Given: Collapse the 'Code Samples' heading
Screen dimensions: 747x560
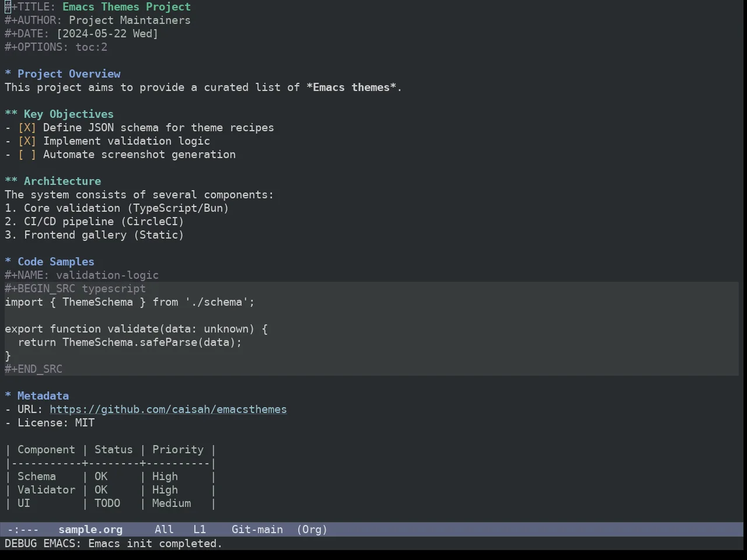Looking at the screenshot, I should click(50, 262).
